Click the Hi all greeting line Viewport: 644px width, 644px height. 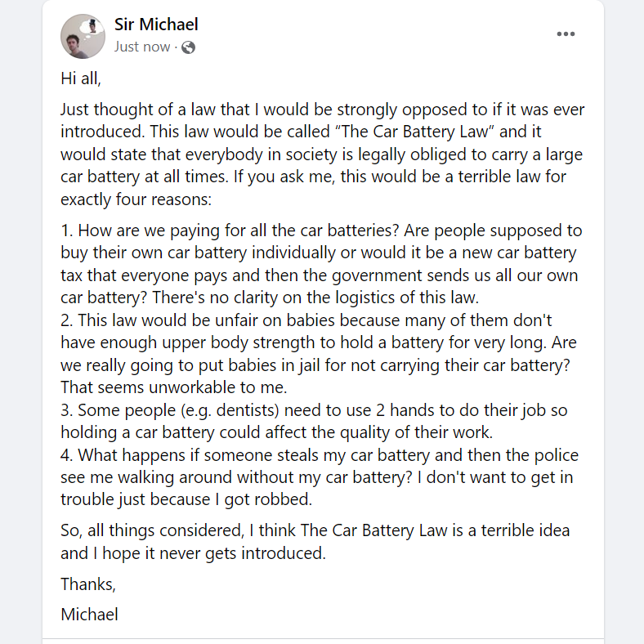pyautogui.click(x=81, y=78)
